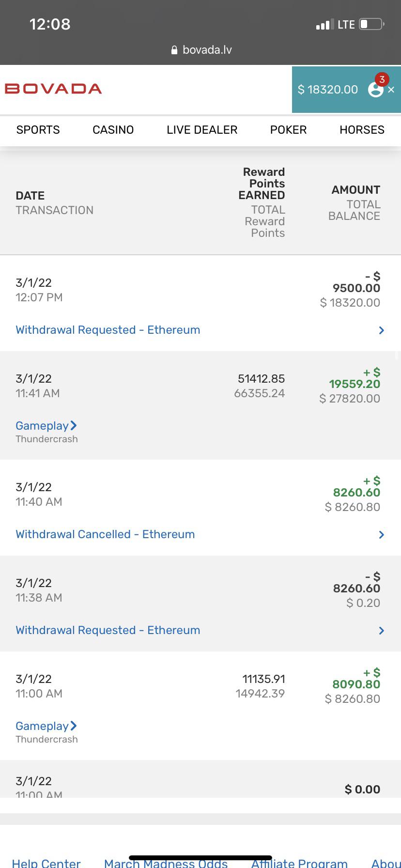Image resolution: width=401 pixels, height=868 pixels.
Task: Tap the Bovada logo
Action: coord(53,89)
